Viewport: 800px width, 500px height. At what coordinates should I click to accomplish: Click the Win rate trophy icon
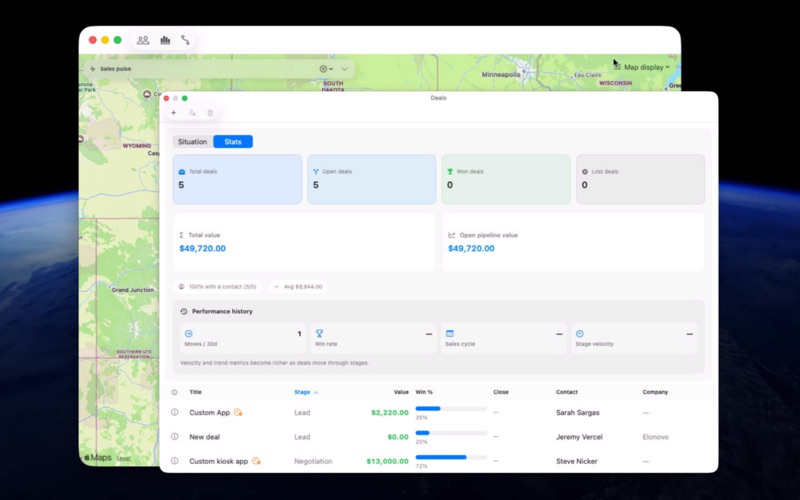(319, 334)
